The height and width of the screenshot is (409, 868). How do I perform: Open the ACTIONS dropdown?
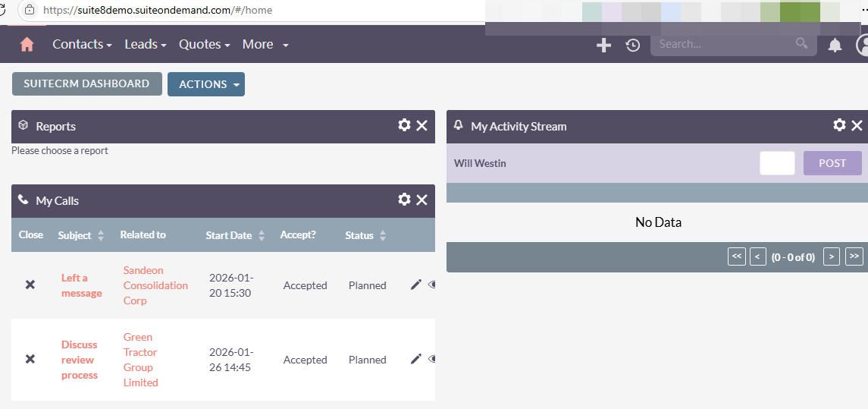click(x=206, y=84)
